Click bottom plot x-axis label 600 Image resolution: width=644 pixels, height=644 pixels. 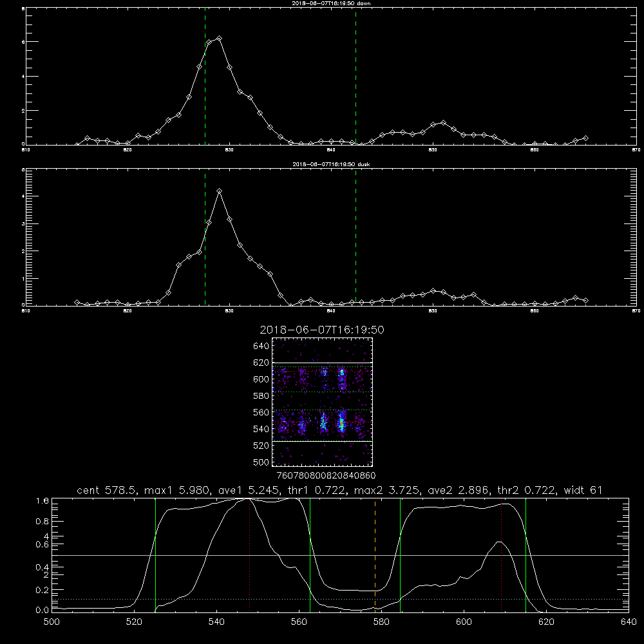pos(464,622)
